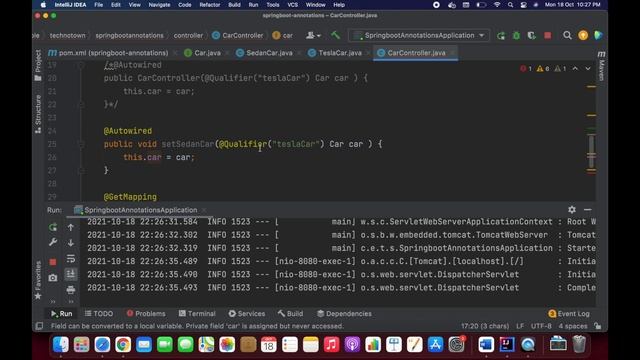Viewport: 640px width, 360px height.
Task: Toggle the Structure side panel
Action: pyautogui.click(x=38, y=114)
